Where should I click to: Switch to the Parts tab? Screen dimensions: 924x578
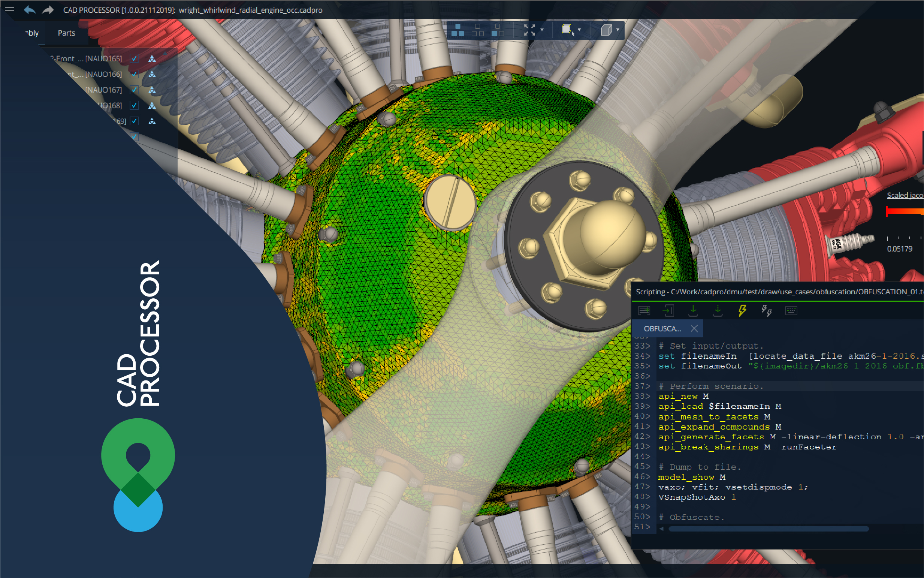(66, 33)
